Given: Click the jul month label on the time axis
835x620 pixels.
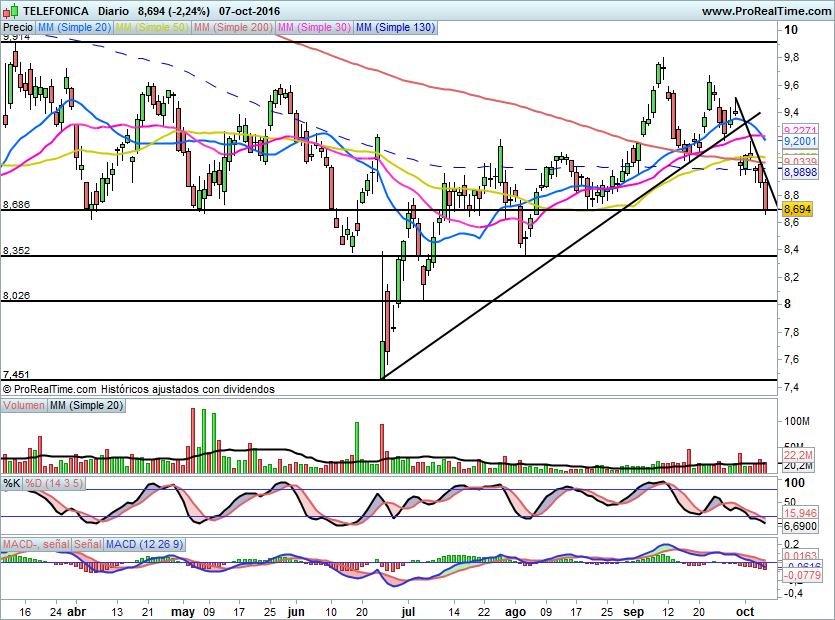Looking at the screenshot, I should (x=408, y=612).
